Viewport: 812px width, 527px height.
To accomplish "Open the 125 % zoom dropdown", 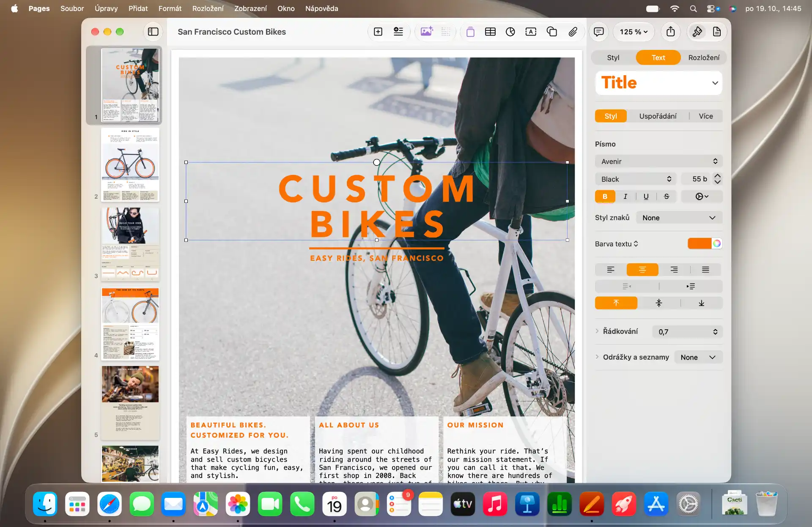I will (x=633, y=32).
